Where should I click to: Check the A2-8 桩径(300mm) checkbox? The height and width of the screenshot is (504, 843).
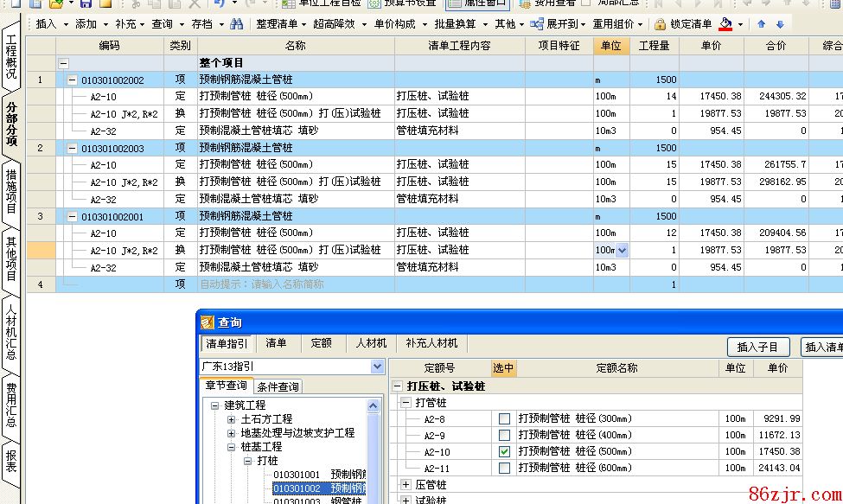[504, 418]
